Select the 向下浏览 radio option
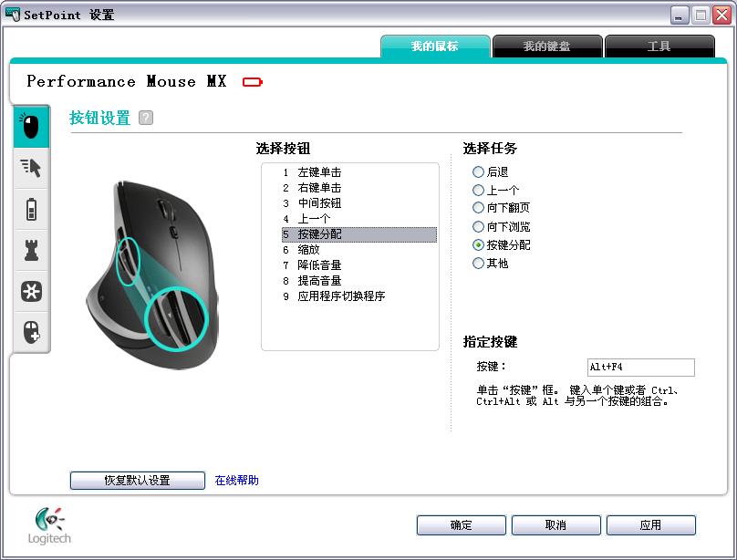Image resolution: width=737 pixels, height=560 pixels. [478, 227]
